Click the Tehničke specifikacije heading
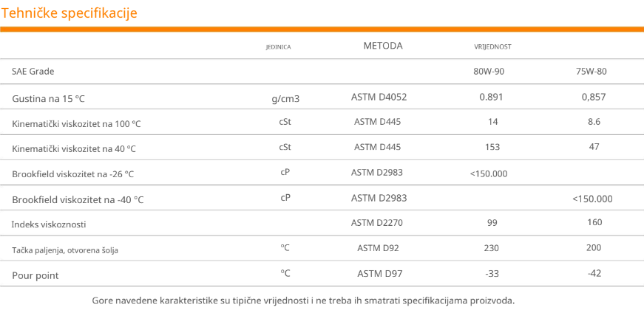644x313 pixels. point(70,13)
